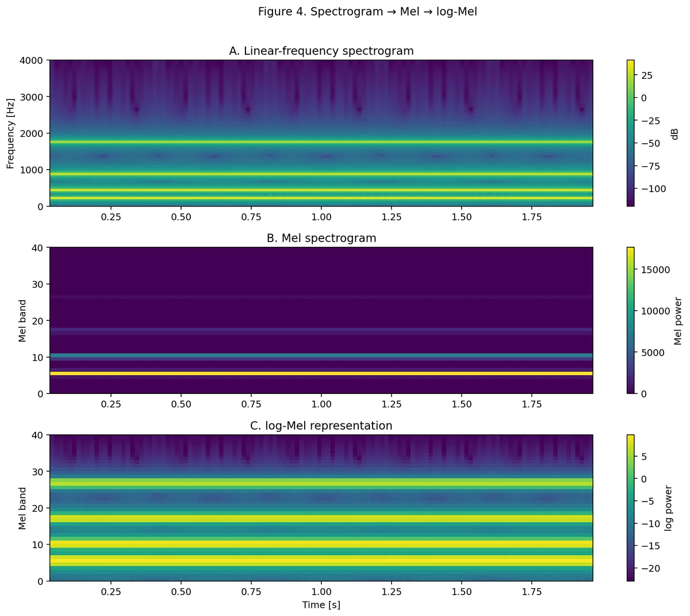Click the 'dB' colorbar label
The width and height of the screenshot is (690, 616).
675,133
